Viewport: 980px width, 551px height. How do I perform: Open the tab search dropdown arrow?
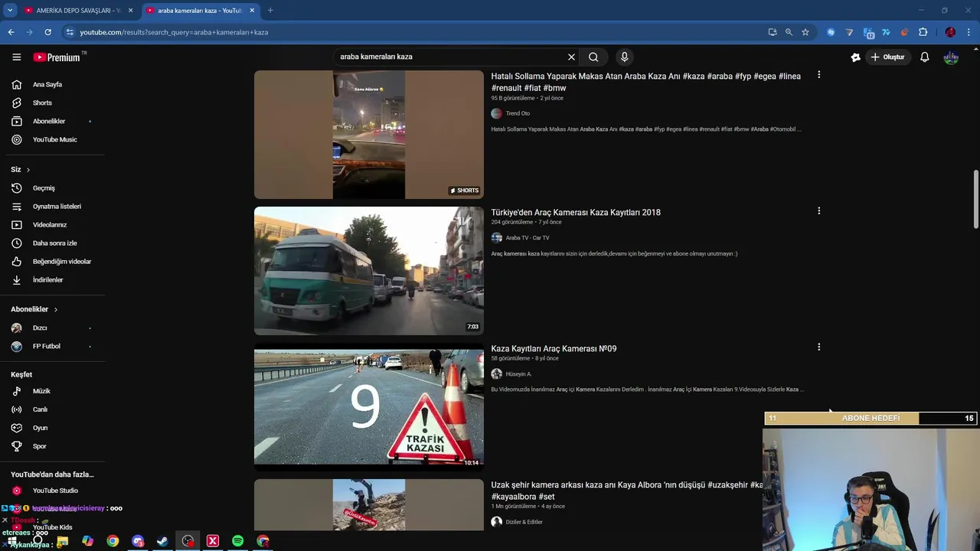[10, 11]
